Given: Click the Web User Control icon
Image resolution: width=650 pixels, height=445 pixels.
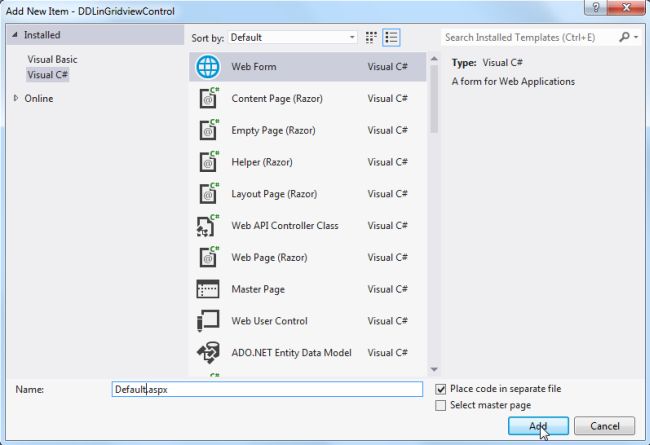Looking at the screenshot, I should [x=208, y=321].
